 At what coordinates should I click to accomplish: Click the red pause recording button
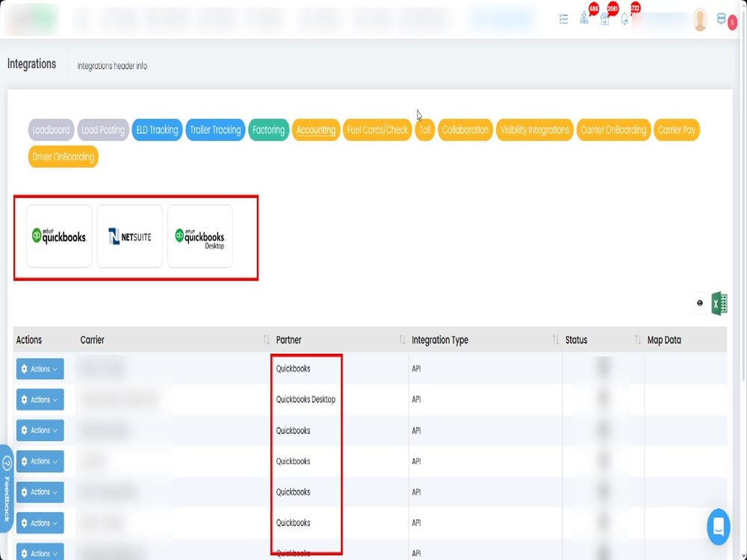733,22
